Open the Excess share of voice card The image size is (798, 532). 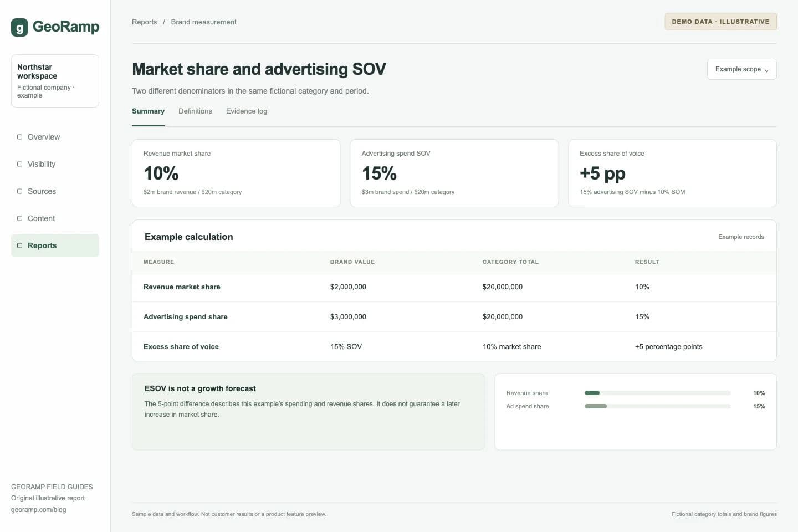pos(672,173)
